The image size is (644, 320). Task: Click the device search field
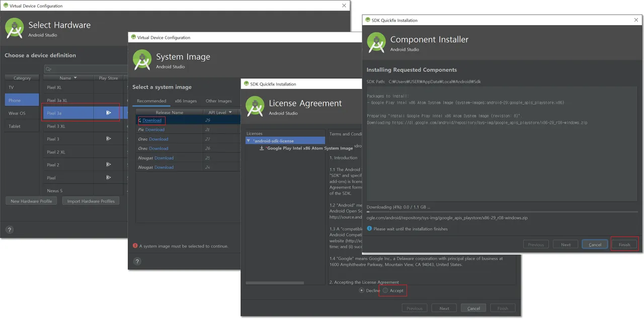(86, 69)
